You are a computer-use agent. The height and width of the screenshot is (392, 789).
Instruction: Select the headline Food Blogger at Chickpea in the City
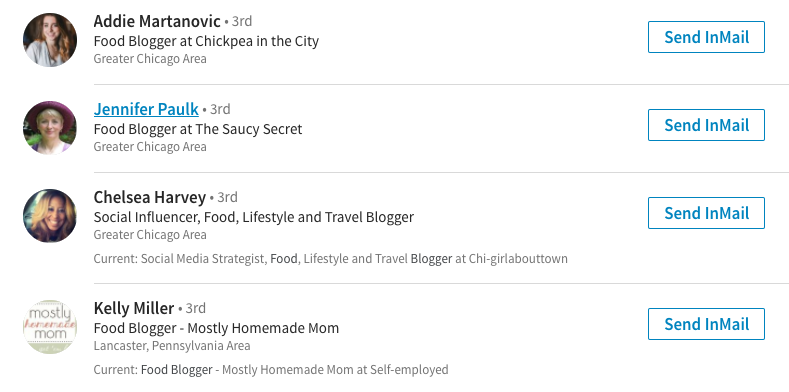click(206, 41)
